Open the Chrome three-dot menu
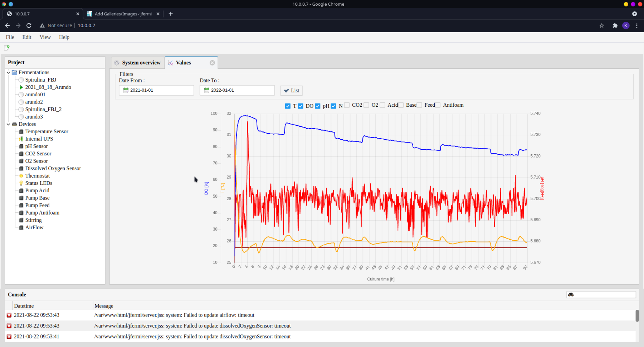Screen dimensions: 644x347 pyautogui.click(x=636, y=25)
